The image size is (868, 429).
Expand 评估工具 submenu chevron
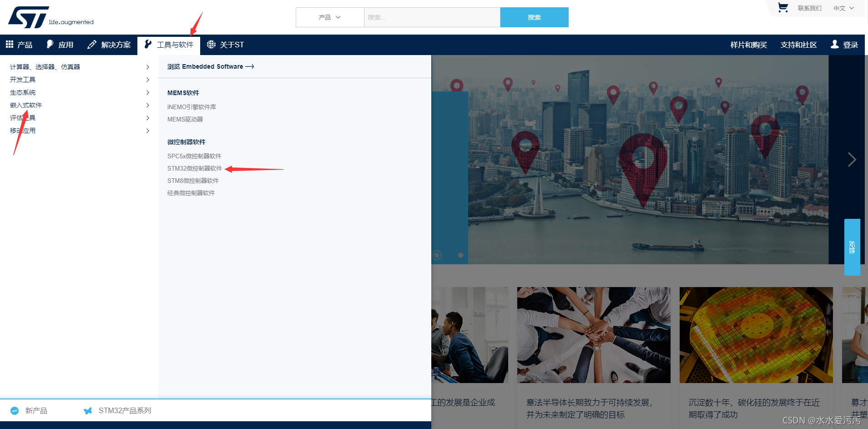[147, 118]
